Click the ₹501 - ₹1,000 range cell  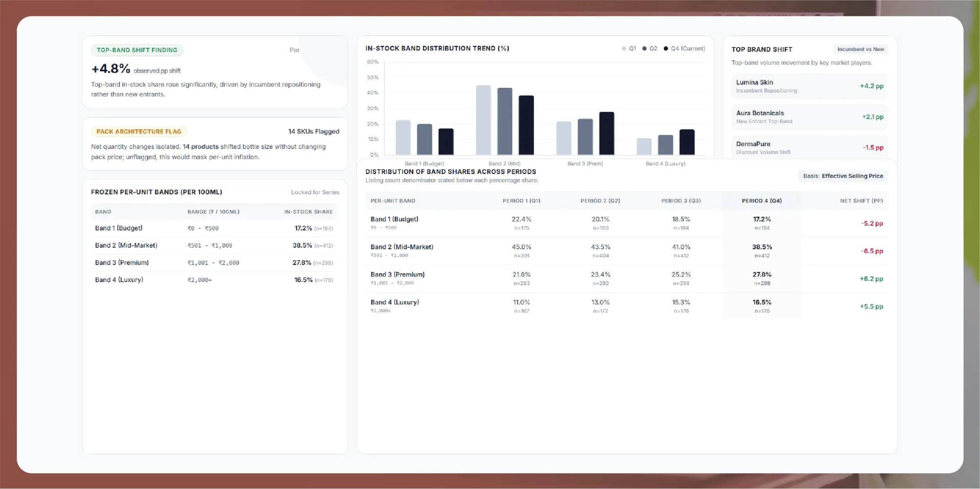click(x=210, y=246)
